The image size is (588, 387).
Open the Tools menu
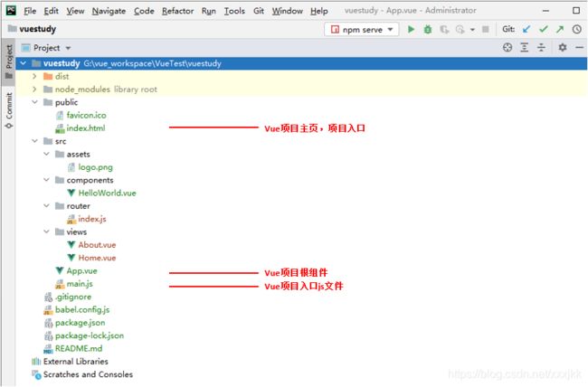234,11
